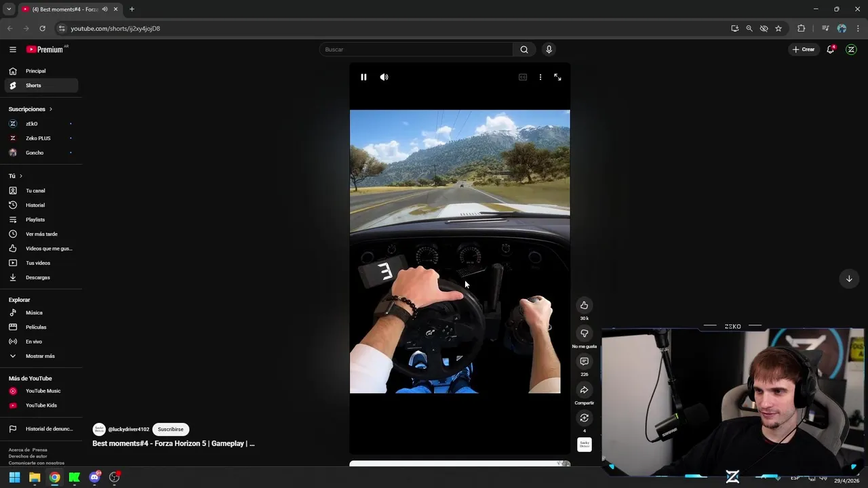Open Música under Explorar
868x488 pixels.
click(x=41, y=312)
